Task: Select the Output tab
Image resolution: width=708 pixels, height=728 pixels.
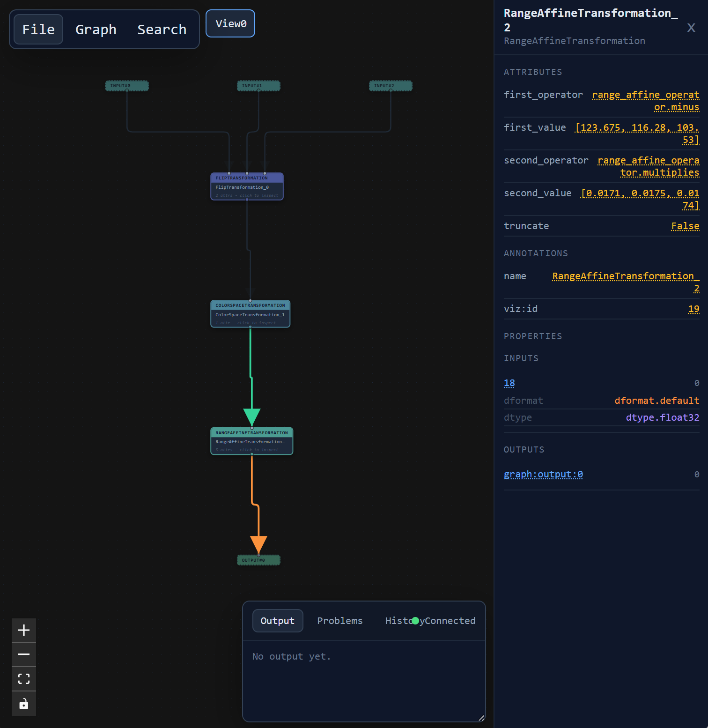Action: coord(278,621)
